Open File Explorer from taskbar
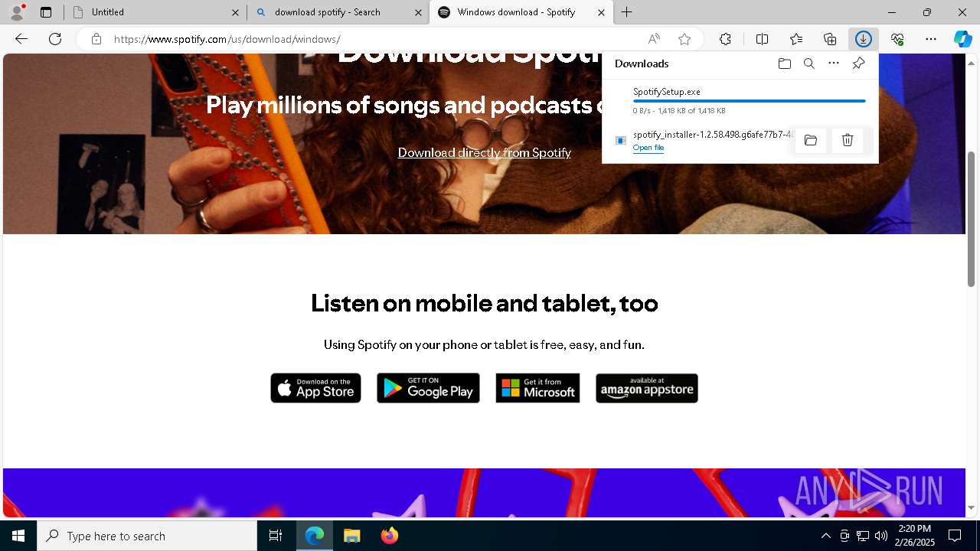 tap(352, 536)
